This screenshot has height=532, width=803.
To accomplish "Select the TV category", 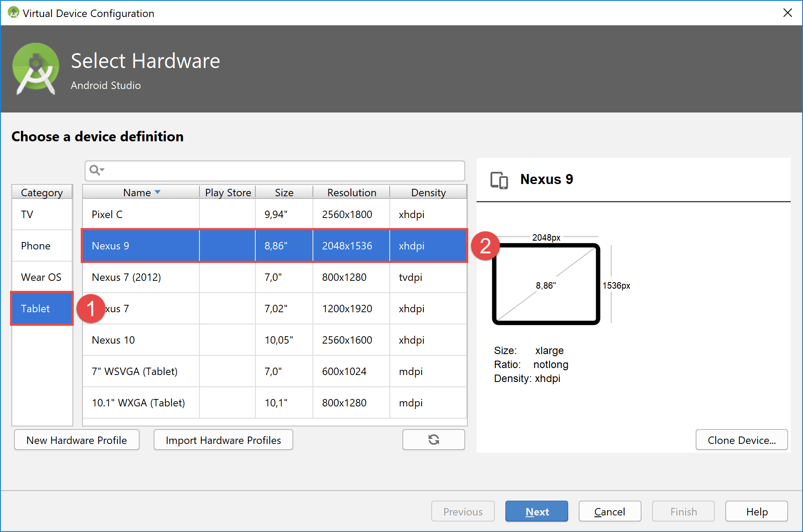I will pos(42,214).
